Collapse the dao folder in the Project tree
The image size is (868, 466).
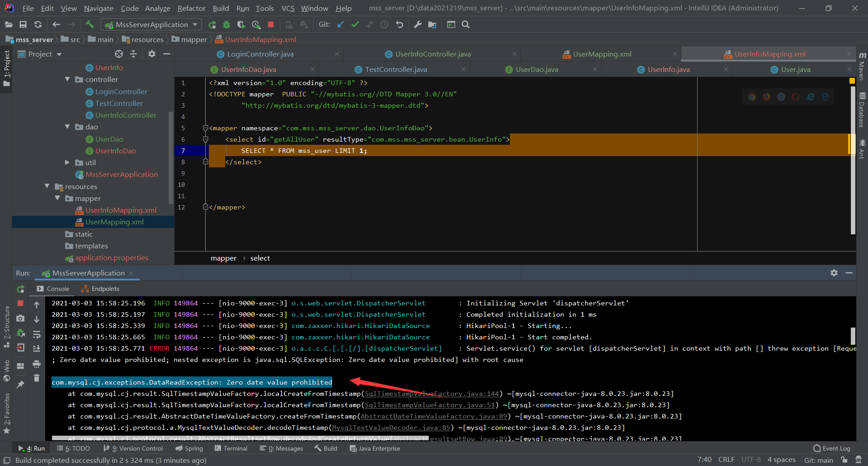point(67,127)
